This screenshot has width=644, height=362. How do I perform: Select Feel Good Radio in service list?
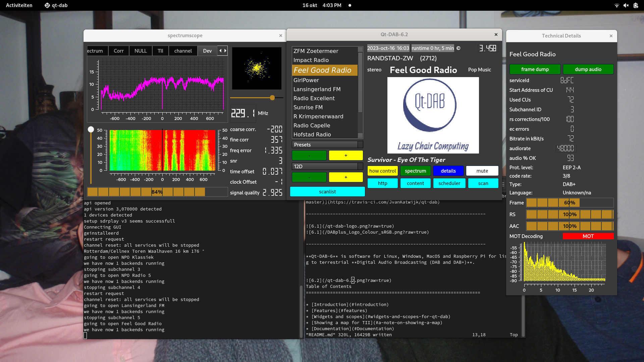click(x=325, y=70)
